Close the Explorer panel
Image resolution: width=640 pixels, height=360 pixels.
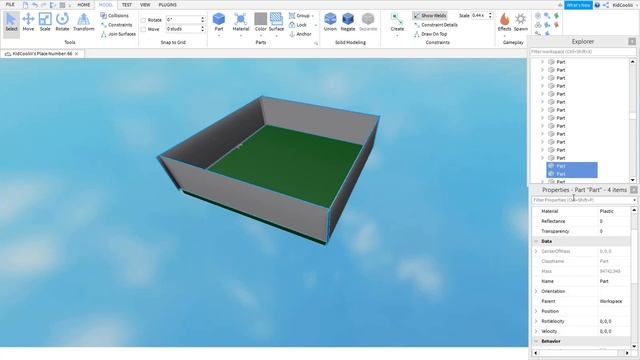point(632,42)
